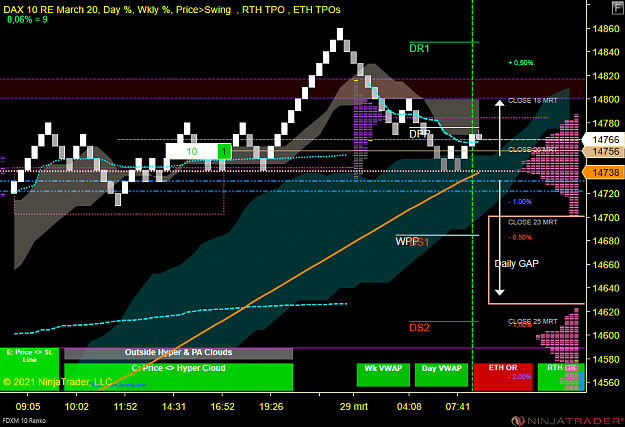Screen dimensions: 625x427
Task: Click the 14600 price axis value
Action: click(x=606, y=336)
